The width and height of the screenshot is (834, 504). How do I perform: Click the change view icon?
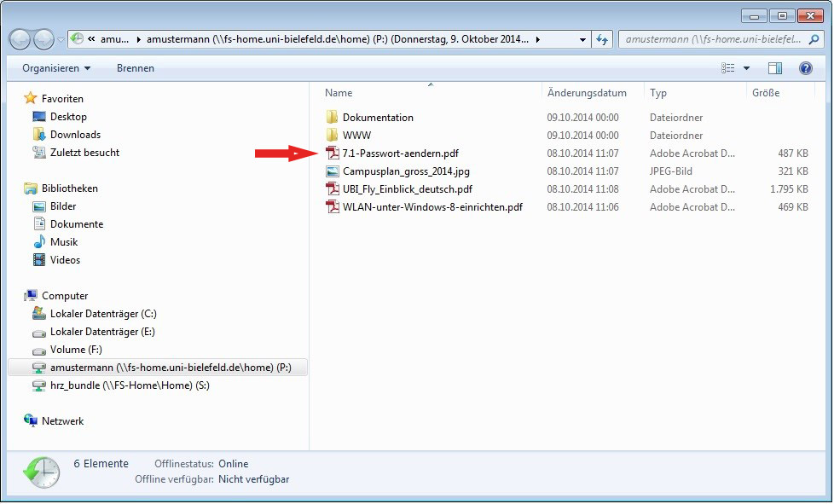click(727, 68)
